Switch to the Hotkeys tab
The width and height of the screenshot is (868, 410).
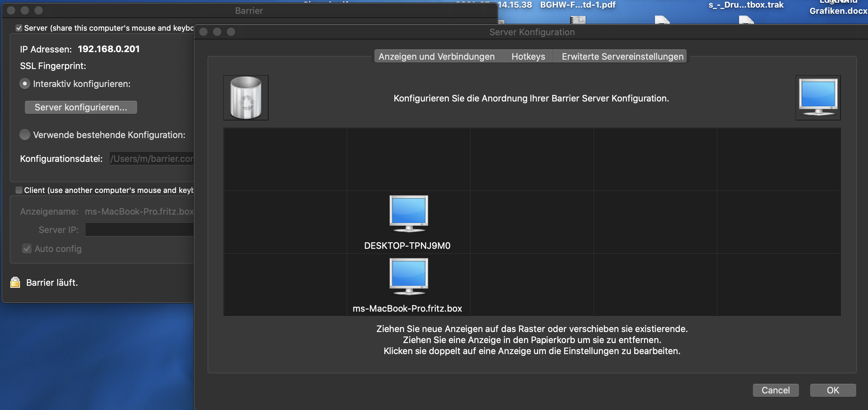(528, 56)
